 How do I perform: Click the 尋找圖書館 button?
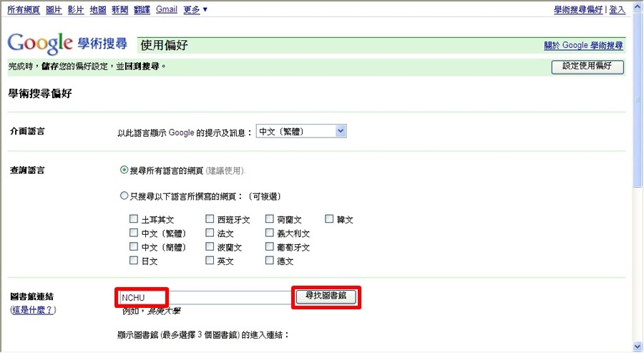tap(326, 296)
